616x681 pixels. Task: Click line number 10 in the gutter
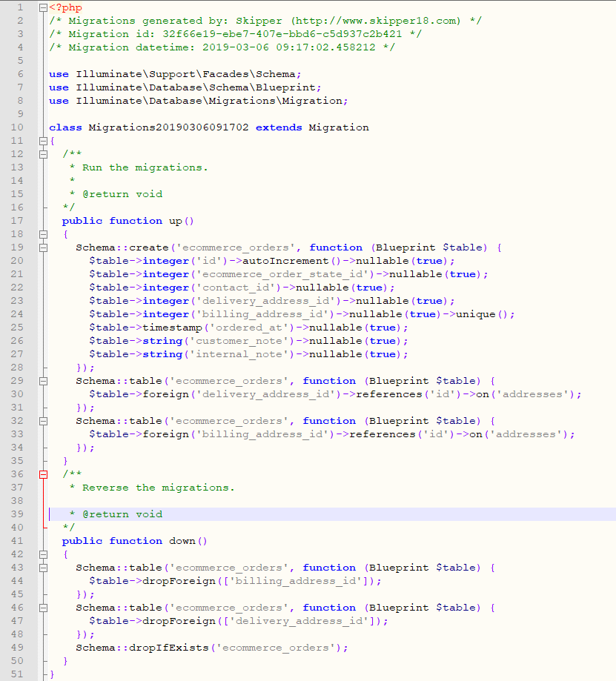click(x=17, y=127)
